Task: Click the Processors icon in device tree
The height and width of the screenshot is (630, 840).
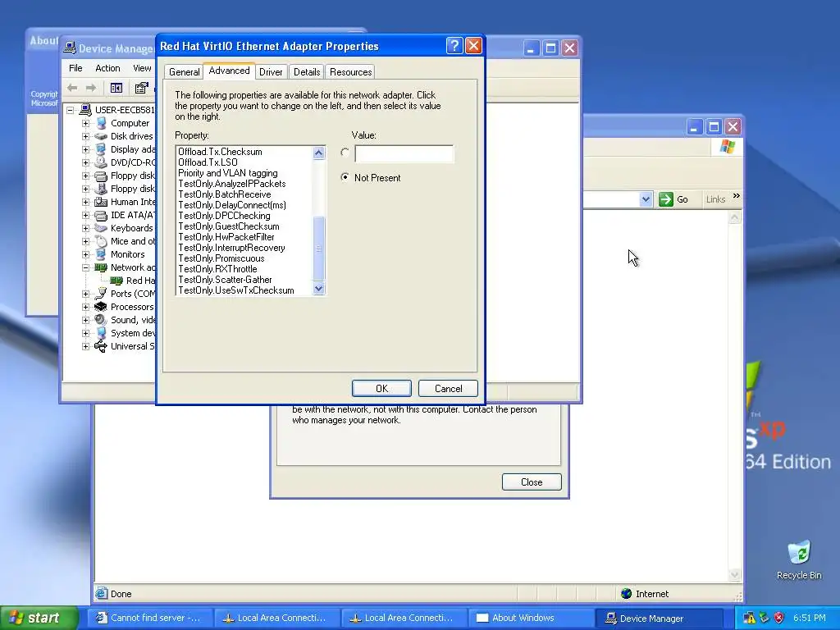Action: click(101, 307)
